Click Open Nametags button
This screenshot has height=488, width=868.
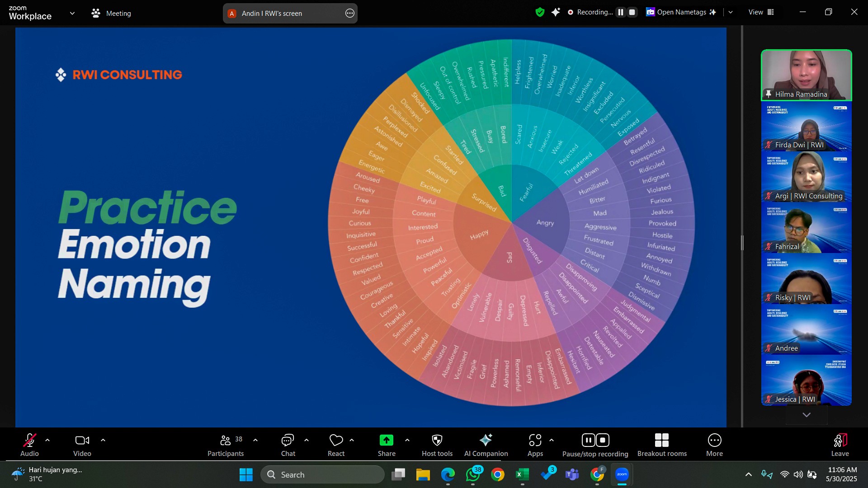(x=681, y=12)
